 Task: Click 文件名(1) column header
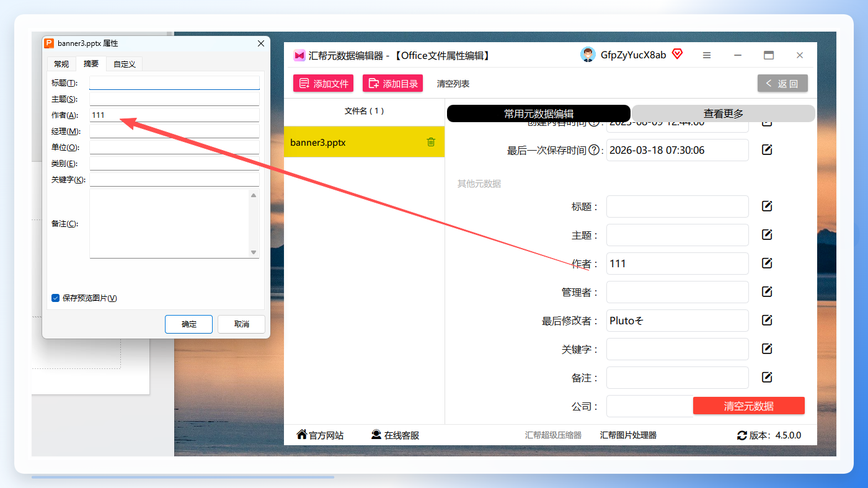tap(364, 111)
